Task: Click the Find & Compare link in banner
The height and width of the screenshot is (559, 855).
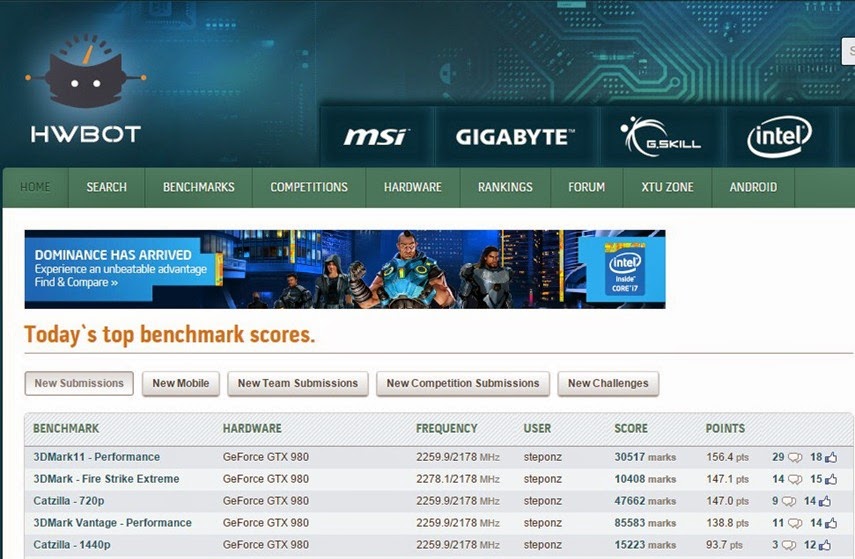Action: tap(76, 282)
